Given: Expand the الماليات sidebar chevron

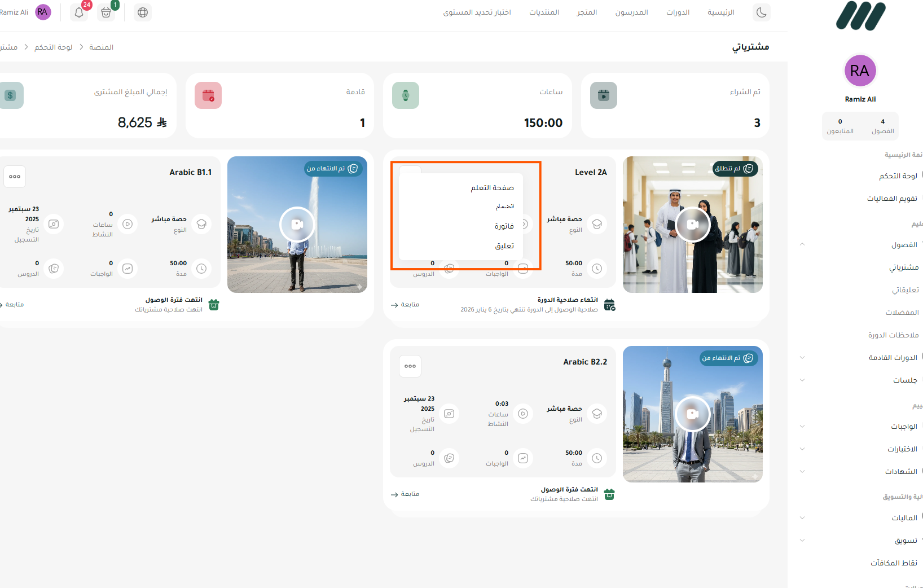Looking at the screenshot, I should coord(802,517).
